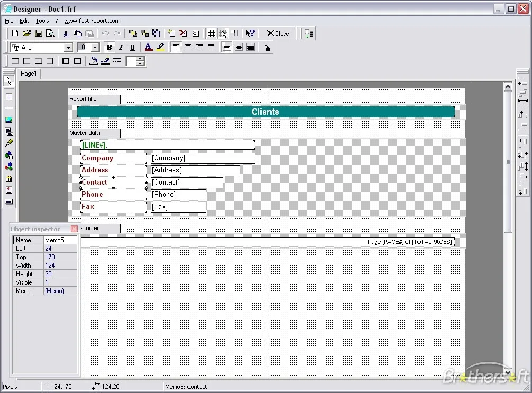Open the Arial font name dropdown
532x393 pixels.
tap(68, 48)
